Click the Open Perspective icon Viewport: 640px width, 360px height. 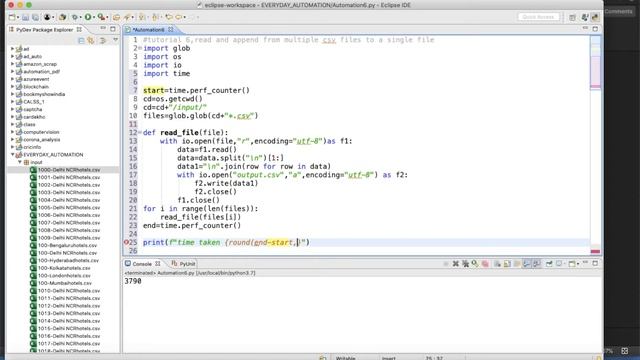point(573,17)
